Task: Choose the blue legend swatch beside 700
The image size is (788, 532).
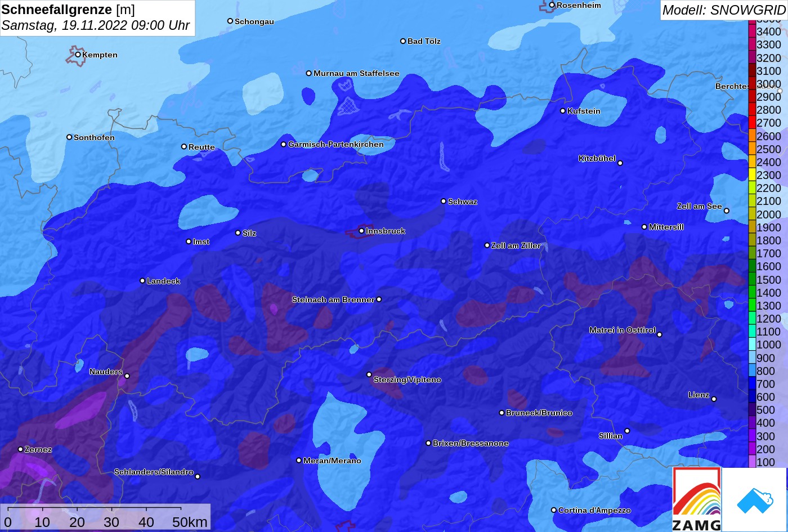Action: [x=752, y=384]
